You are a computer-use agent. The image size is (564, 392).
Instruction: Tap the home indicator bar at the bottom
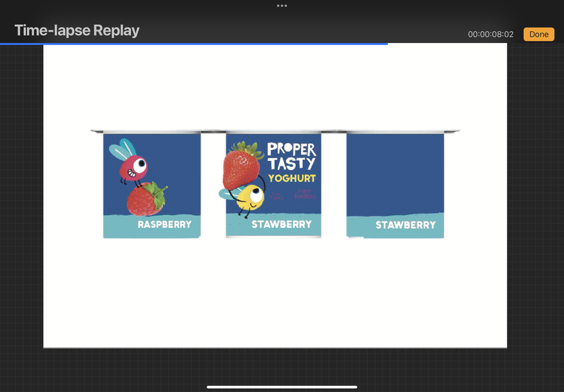coord(282,386)
